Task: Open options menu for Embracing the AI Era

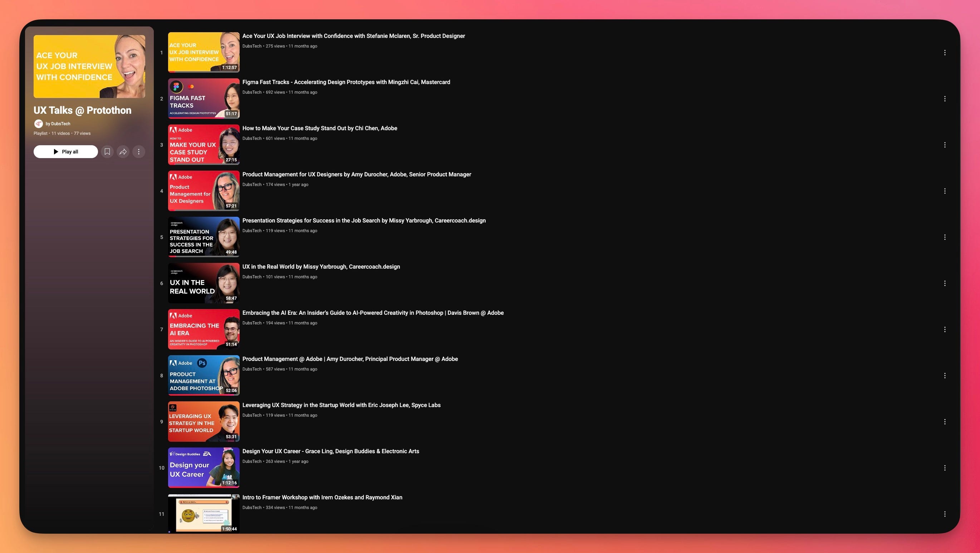Action: pyautogui.click(x=945, y=329)
